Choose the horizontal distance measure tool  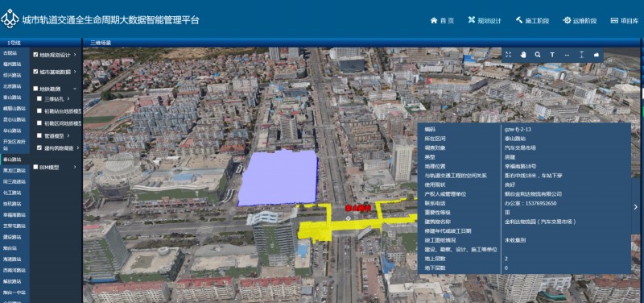[568, 55]
